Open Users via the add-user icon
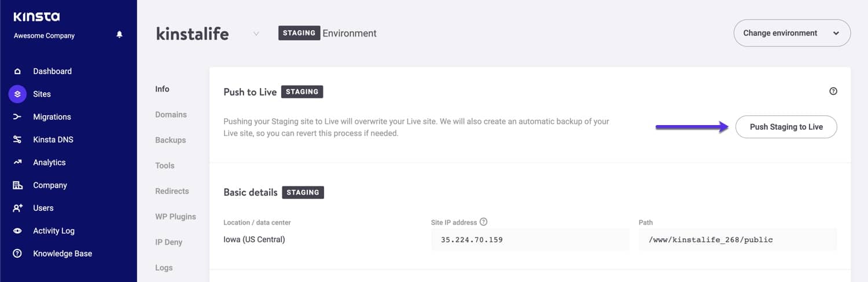 [17, 208]
